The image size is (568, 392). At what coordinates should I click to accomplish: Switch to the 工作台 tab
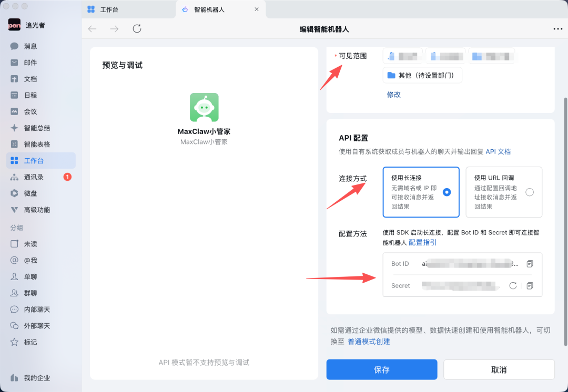tap(108, 9)
